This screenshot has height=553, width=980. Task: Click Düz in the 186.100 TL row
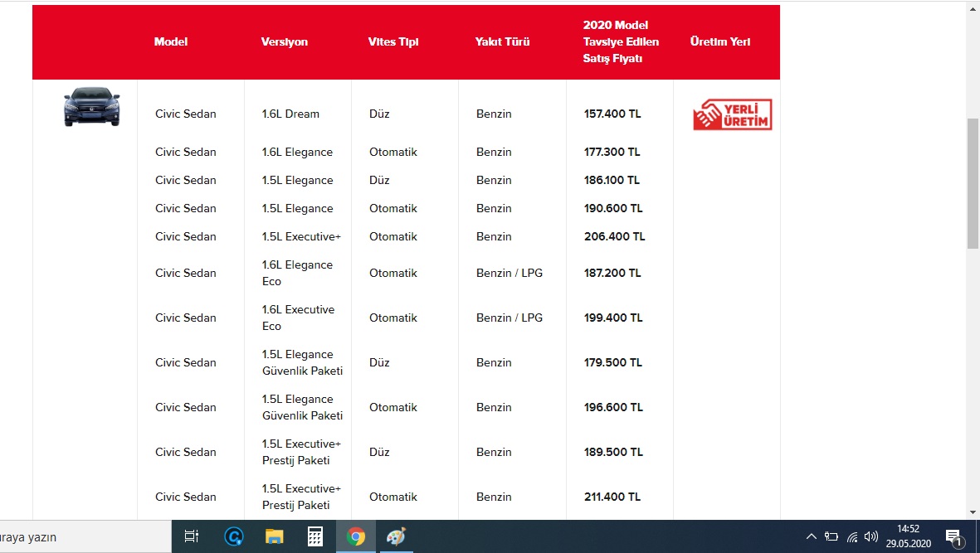coord(379,181)
